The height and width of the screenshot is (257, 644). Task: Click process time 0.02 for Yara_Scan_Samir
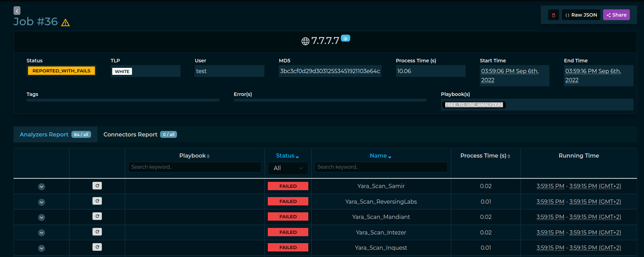486,186
